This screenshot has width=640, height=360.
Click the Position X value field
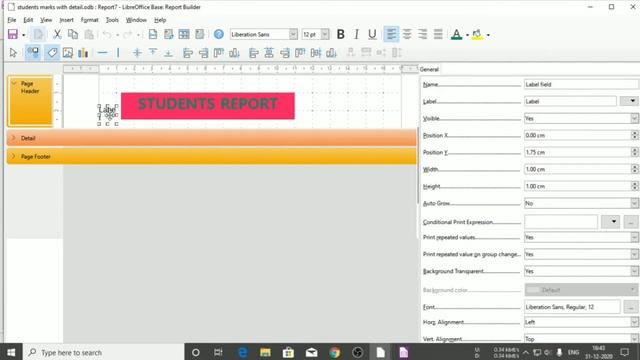pyautogui.click(x=577, y=135)
